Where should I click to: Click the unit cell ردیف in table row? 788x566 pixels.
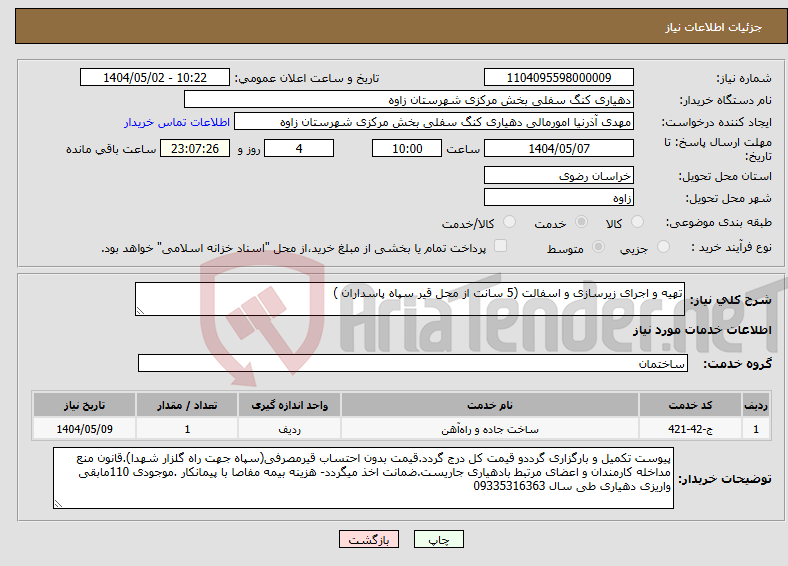[289, 429]
